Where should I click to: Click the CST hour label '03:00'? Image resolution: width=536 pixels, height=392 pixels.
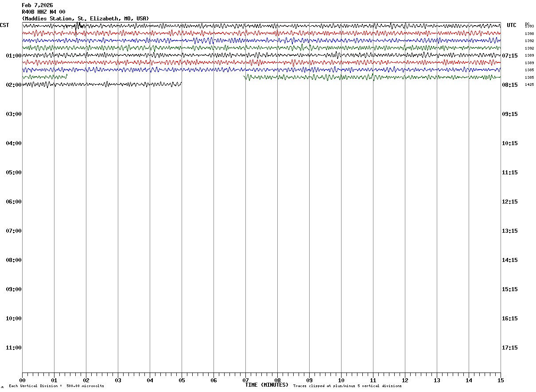click(x=14, y=114)
